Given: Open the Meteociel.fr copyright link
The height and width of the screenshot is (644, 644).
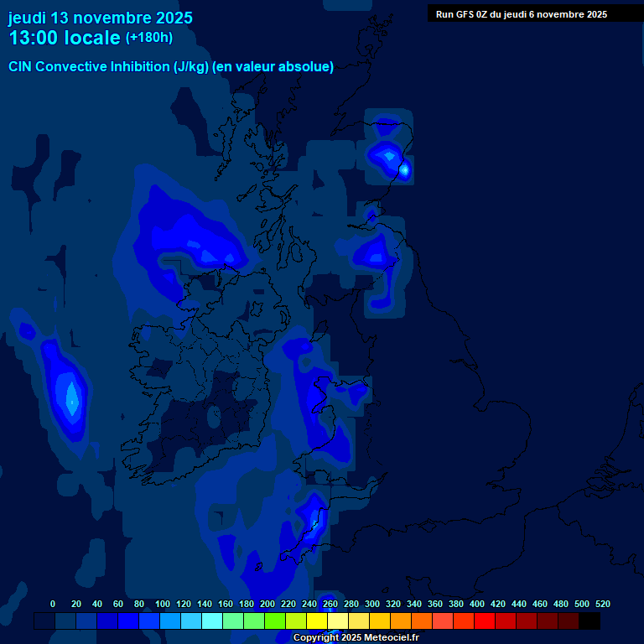Looking at the screenshot, I should [356, 638].
